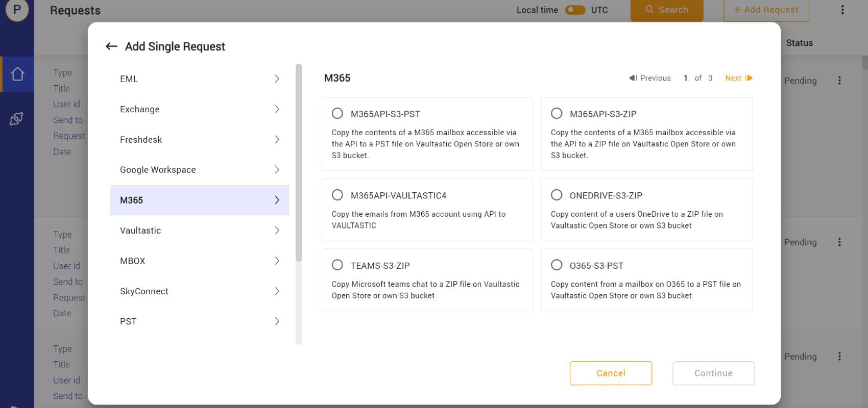Open the home icon in left sidebar
Image resolution: width=868 pixels, height=408 pixels.
[x=17, y=74]
